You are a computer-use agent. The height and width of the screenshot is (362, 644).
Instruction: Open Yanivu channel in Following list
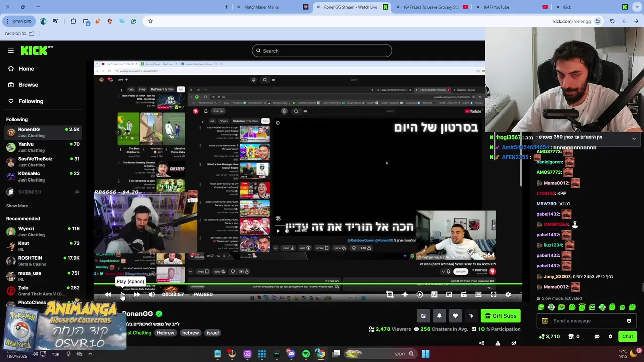click(43, 147)
